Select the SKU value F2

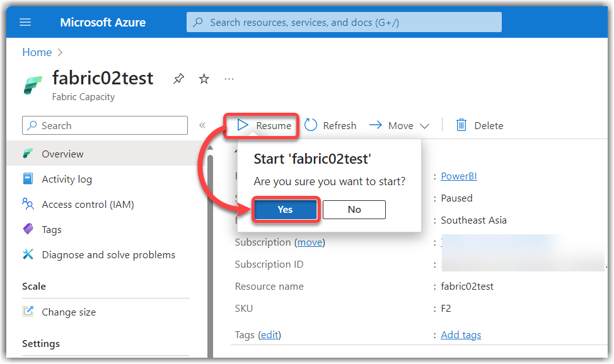(x=446, y=309)
